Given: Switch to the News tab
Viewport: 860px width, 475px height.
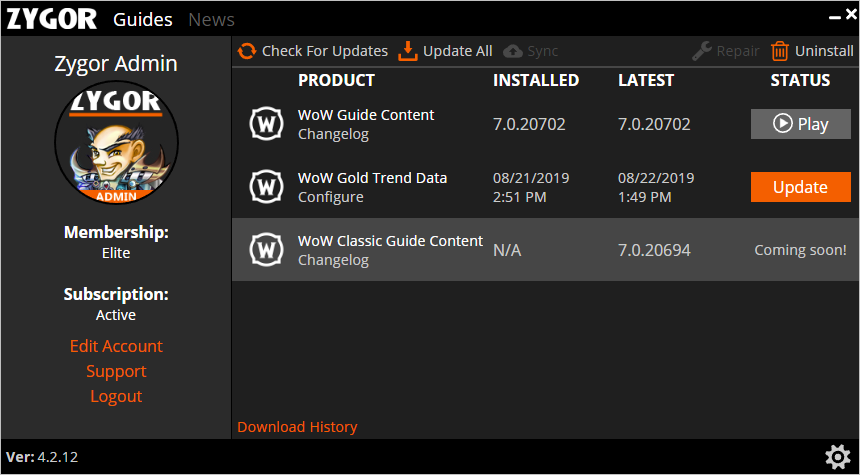Looking at the screenshot, I should (211, 20).
